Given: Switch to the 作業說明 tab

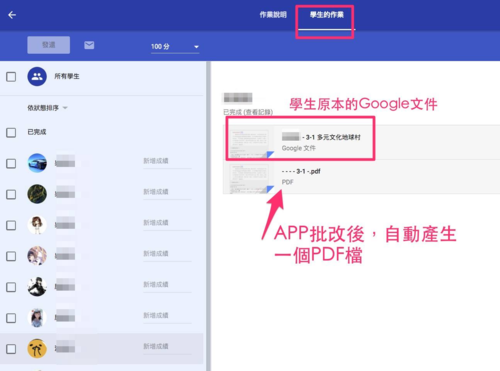Looking at the screenshot, I should [x=273, y=15].
